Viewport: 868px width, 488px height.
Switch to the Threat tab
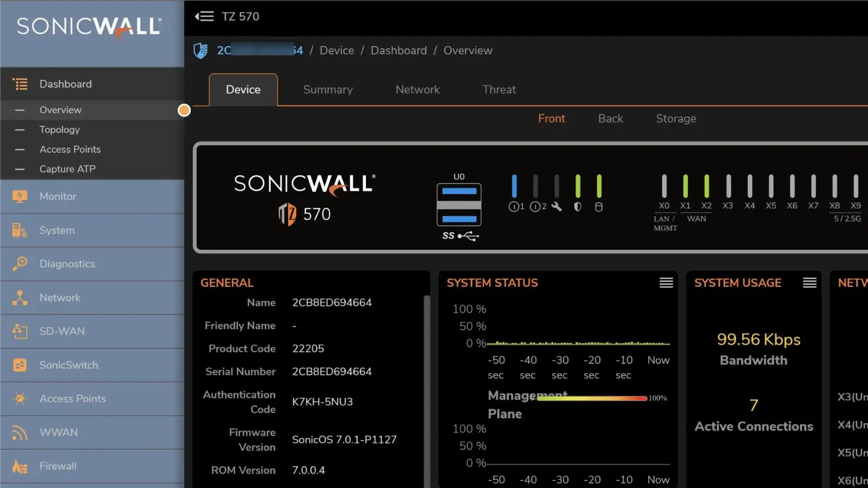[499, 89]
